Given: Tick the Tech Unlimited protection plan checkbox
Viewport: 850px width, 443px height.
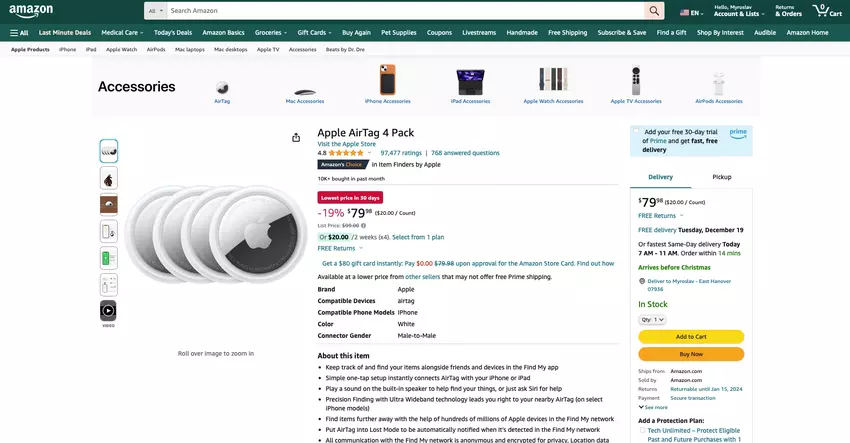Looking at the screenshot, I should [x=642, y=431].
